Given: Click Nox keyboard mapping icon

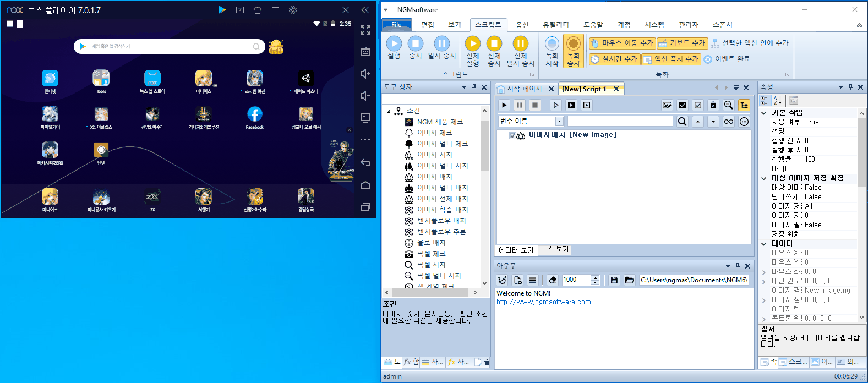Looking at the screenshot, I should point(365,52).
